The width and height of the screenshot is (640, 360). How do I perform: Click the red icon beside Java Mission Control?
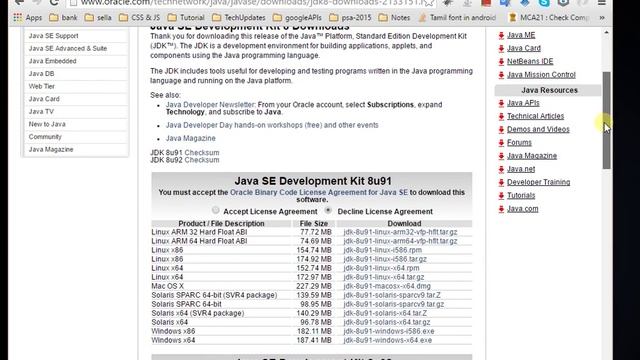click(501, 75)
